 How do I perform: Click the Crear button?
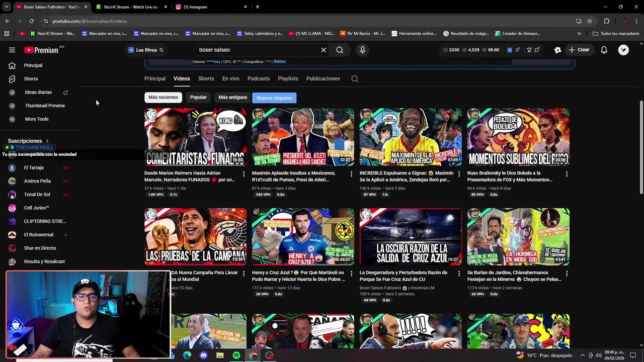pyautogui.click(x=579, y=50)
